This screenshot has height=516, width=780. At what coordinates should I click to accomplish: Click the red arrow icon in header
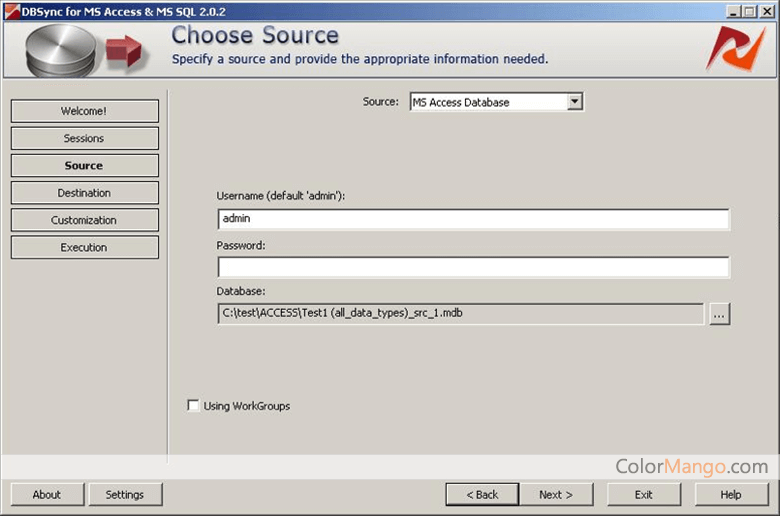[124, 51]
